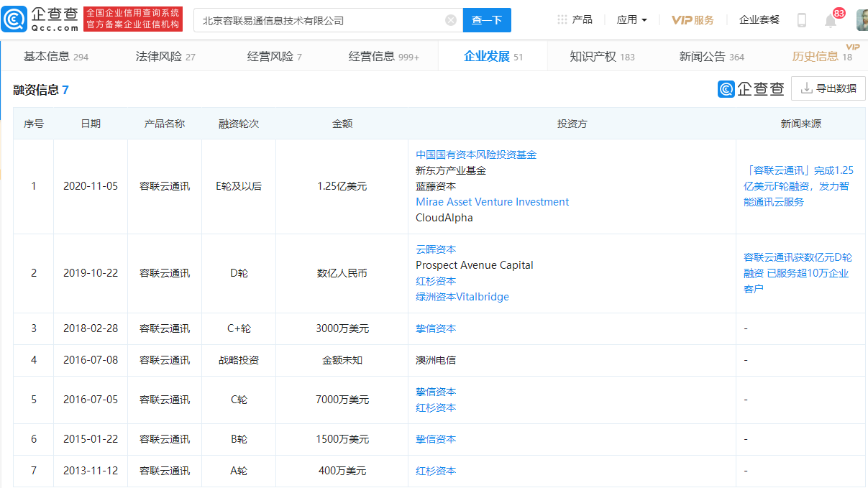
Task: Click the 日期 column header
Action: pyautogui.click(x=91, y=124)
